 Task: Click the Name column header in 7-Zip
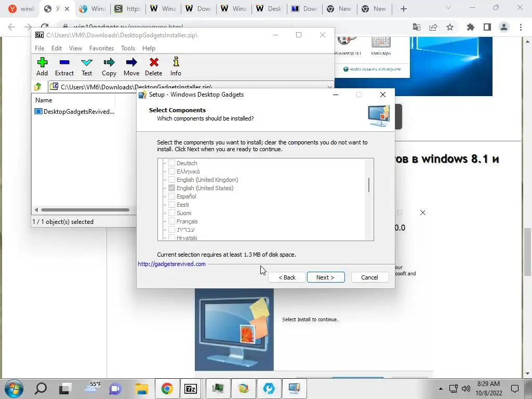click(x=44, y=100)
